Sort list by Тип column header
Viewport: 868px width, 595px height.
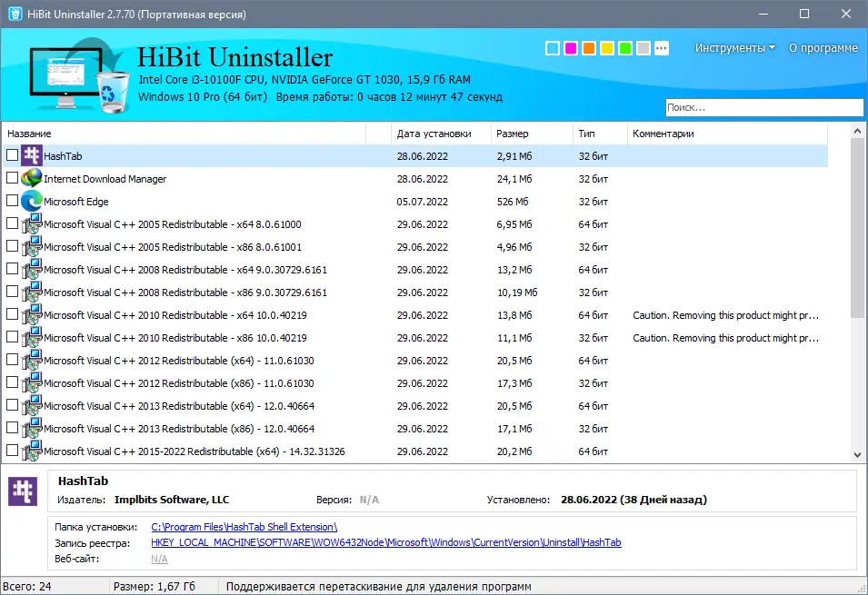tap(600, 134)
